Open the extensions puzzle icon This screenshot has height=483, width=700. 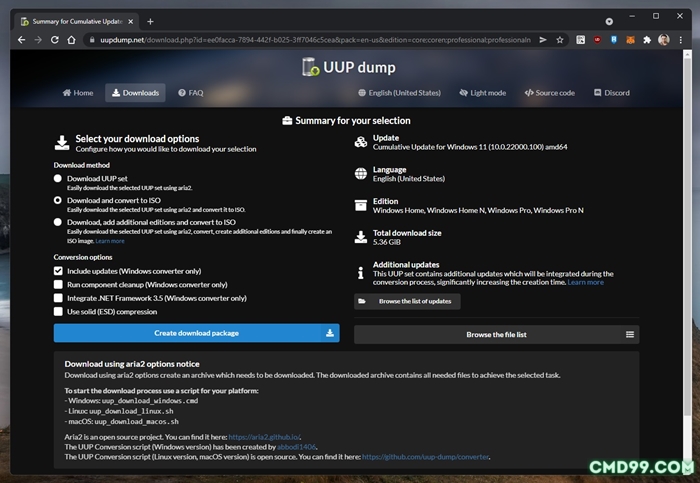click(x=647, y=40)
